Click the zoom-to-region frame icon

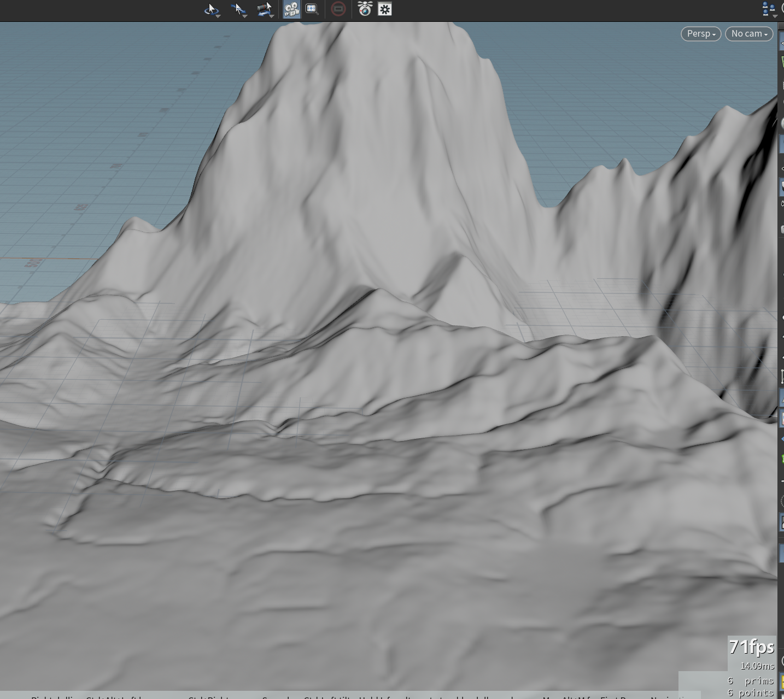point(312,9)
